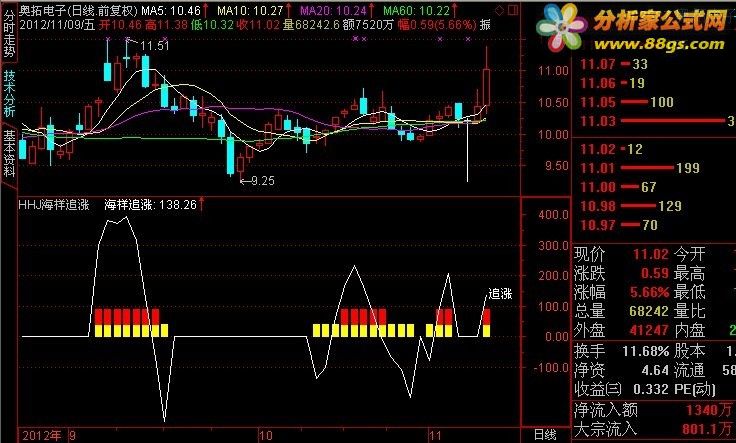Click the high price 高11.38
736x443 pixels.
pyautogui.click(x=166, y=24)
